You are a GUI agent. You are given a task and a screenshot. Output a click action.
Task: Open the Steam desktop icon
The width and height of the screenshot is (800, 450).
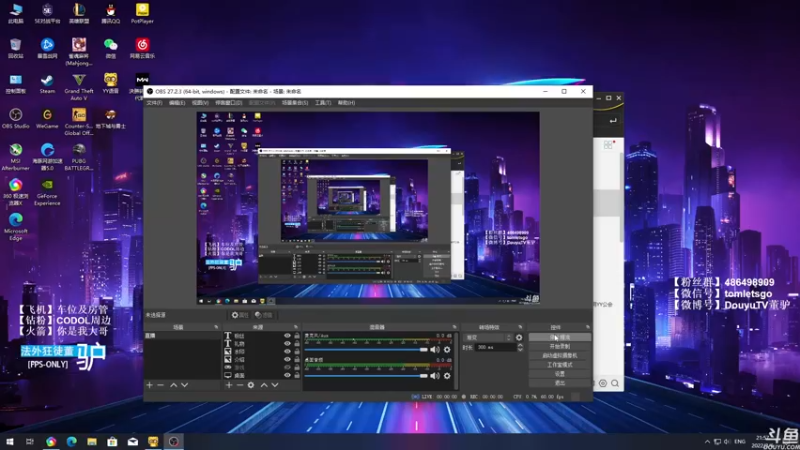[x=47, y=84]
